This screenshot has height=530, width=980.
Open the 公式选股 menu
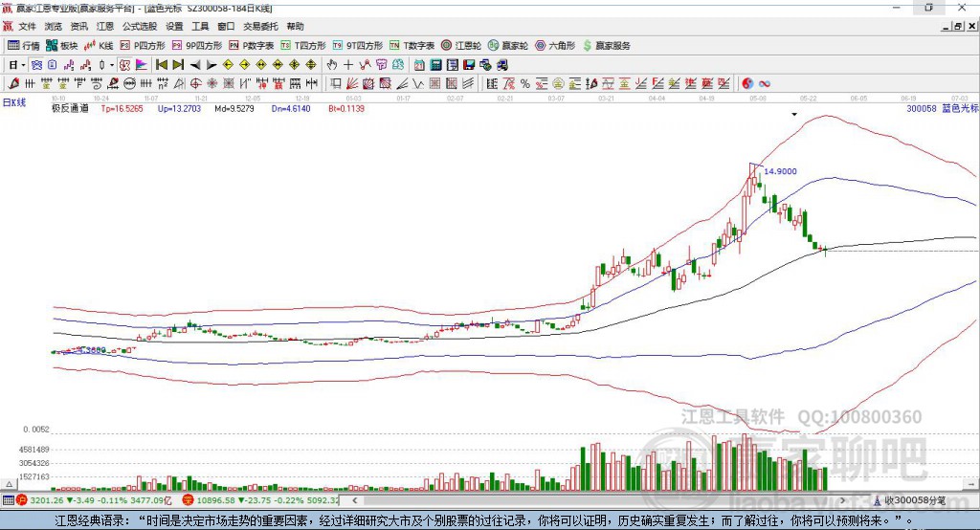140,26
